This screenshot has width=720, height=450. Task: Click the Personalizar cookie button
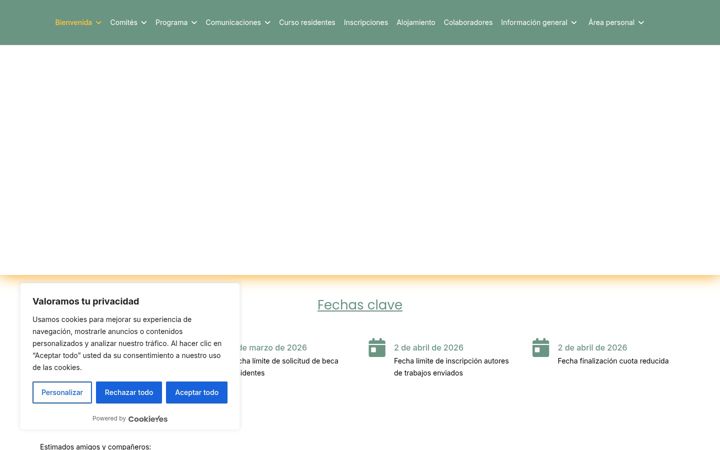pos(62,393)
